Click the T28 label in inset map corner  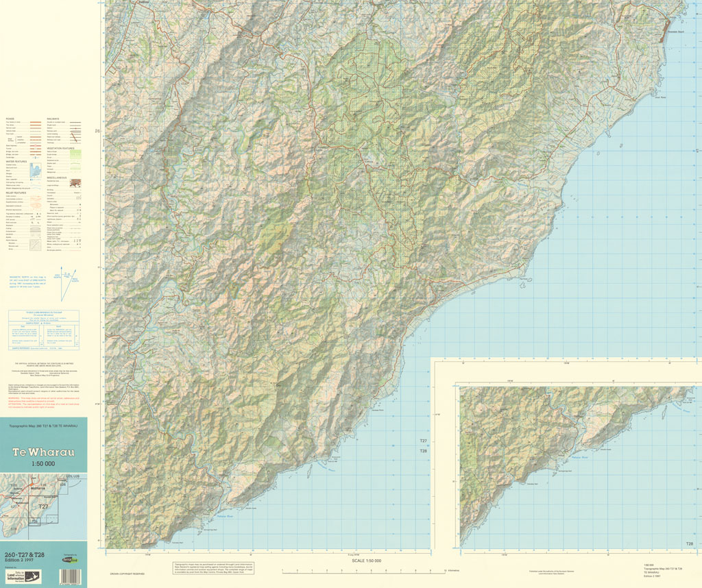(689, 543)
